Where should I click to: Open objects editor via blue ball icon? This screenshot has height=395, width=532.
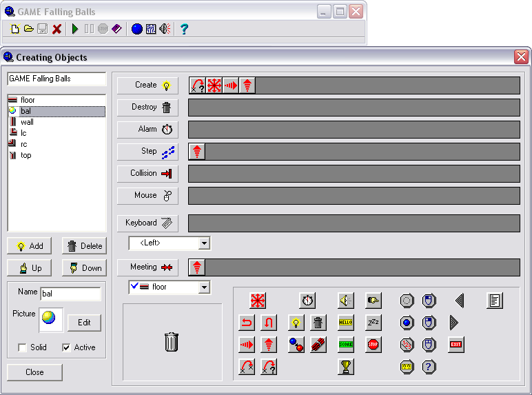[136, 29]
